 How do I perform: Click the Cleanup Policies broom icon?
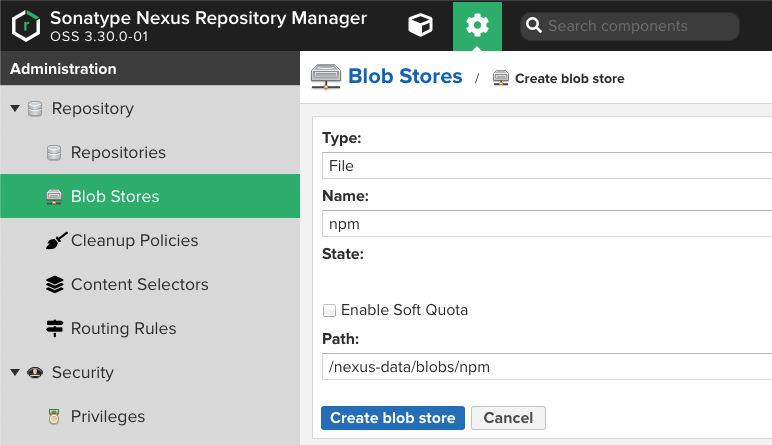pyautogui.click(x=56, y=240)
